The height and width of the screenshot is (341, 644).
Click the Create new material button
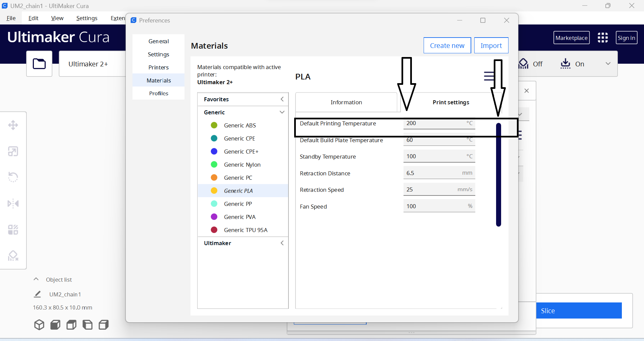pyautogui.click(x=447, y=45)
